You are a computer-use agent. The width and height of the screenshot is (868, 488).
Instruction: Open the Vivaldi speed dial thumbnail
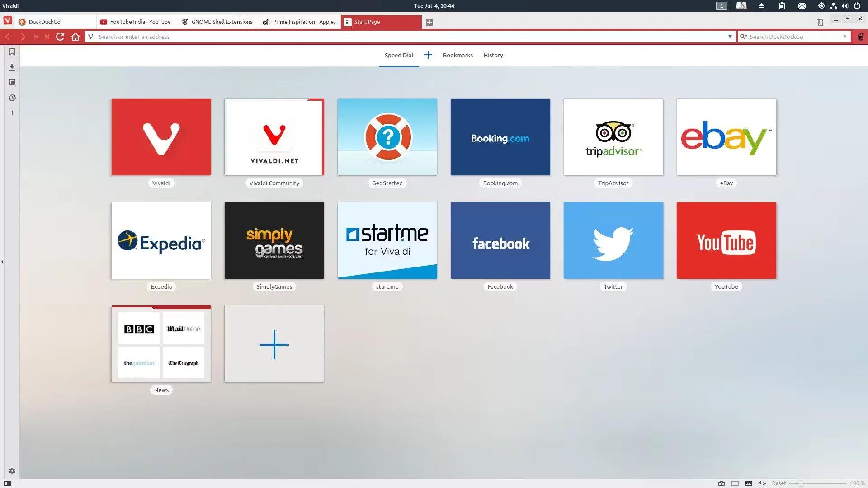(x=161, y=137)
